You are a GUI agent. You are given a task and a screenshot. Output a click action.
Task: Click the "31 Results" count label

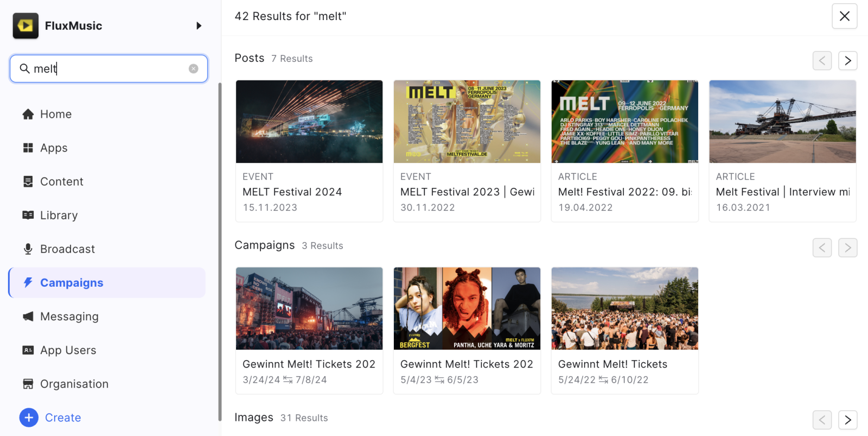304,418
